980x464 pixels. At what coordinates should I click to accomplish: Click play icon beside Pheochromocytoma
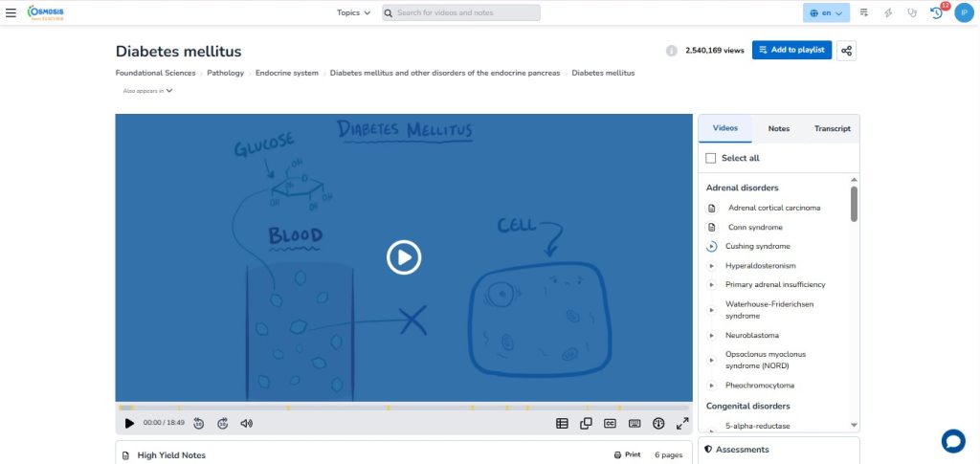[711, 386]
